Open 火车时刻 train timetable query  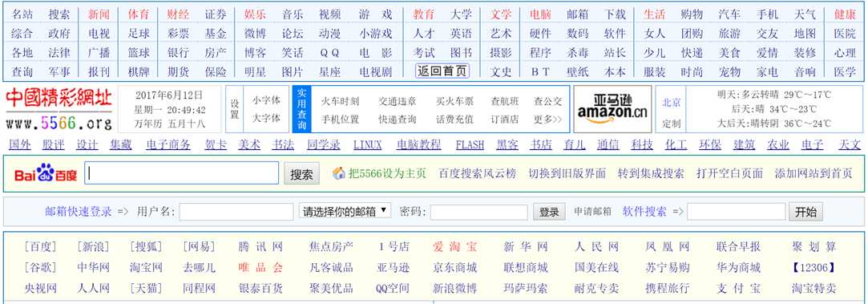click(x=340, y=101)
